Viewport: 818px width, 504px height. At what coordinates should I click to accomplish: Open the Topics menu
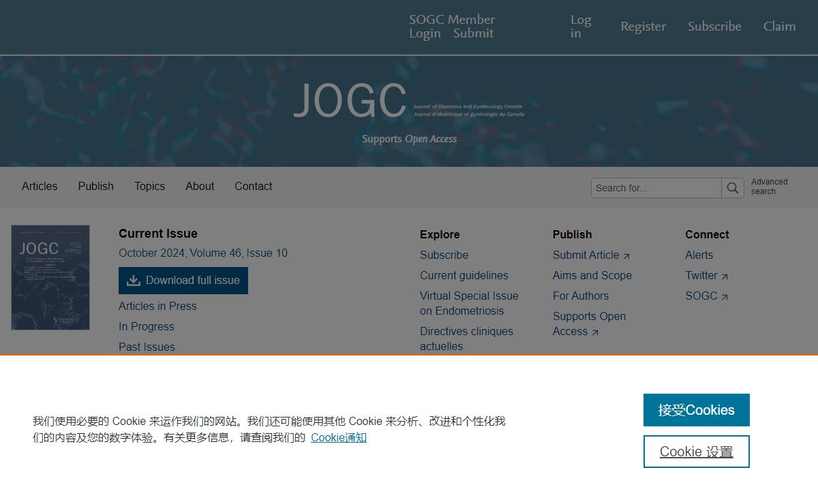pyautogui.click(x=149, y=186)
